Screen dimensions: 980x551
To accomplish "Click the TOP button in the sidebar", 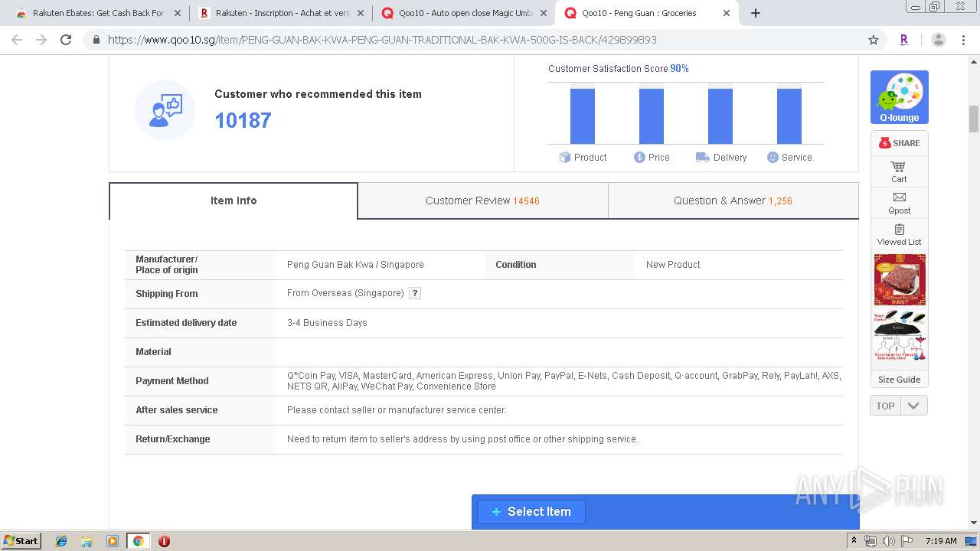I will [x=885, y=406].
